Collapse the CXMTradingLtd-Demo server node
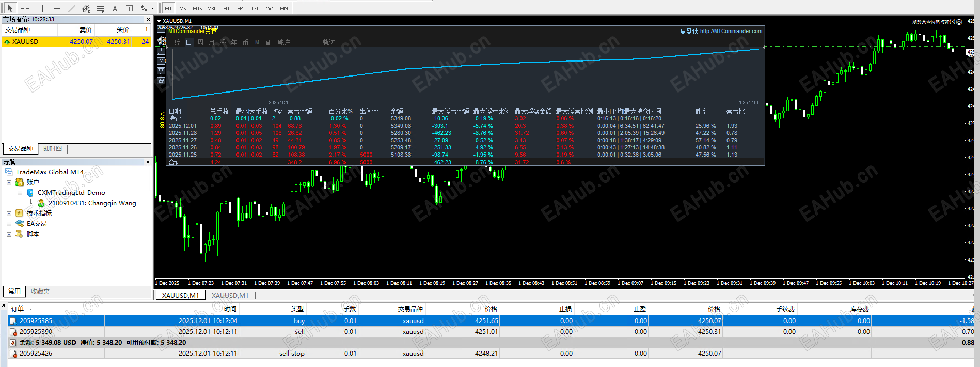 pos(20,193)
